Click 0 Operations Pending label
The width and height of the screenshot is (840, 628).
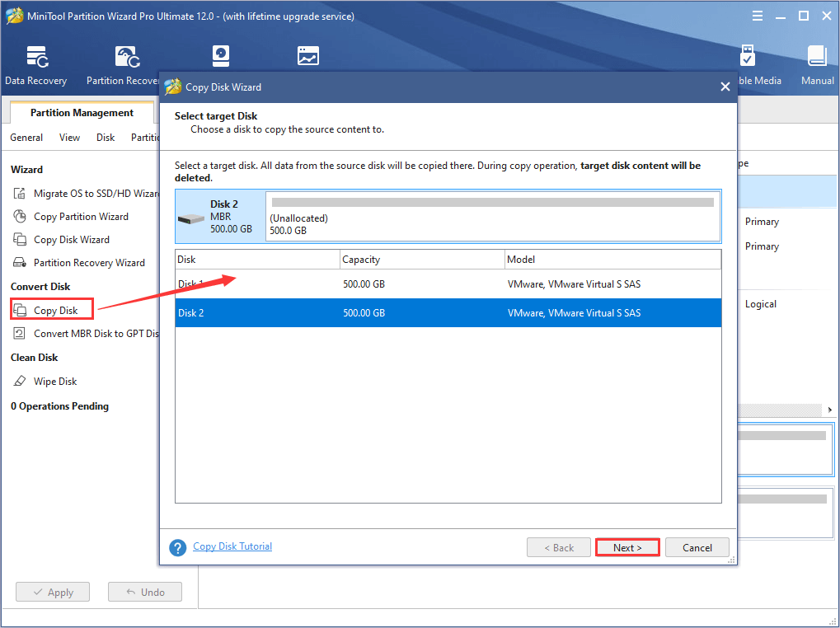(59, 406)
